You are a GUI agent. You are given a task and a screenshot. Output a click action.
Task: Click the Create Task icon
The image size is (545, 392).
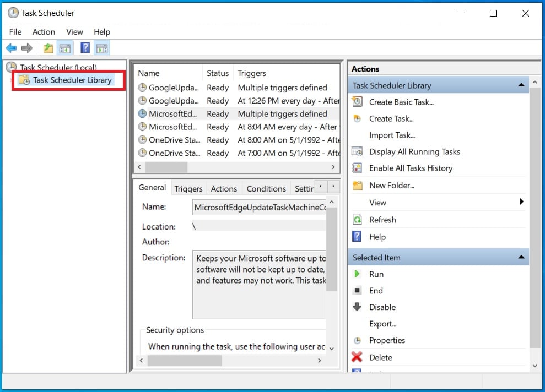point(357,118)
